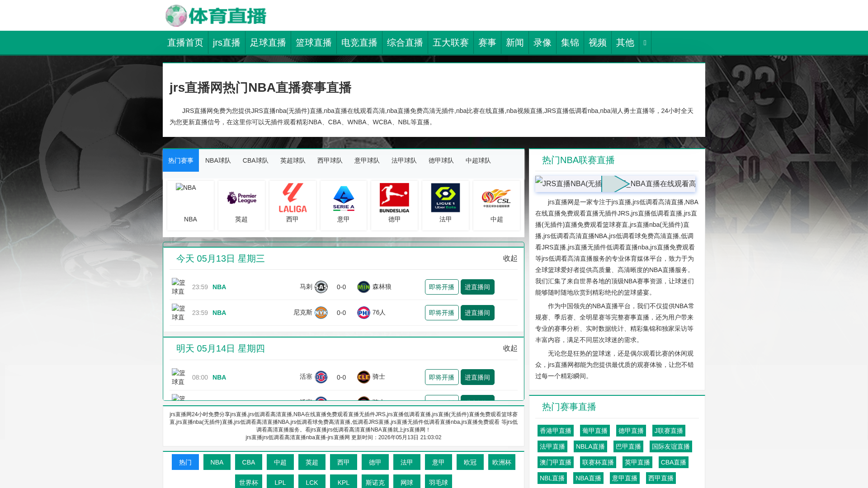Switch to CBA球队 tab
Image resolution: width=868 pixels, height=488 pixels.
255,160
